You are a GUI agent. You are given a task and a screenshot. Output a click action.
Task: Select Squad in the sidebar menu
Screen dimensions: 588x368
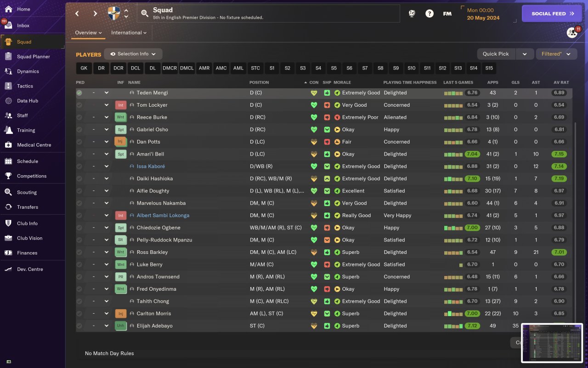[x=32, y=42]
